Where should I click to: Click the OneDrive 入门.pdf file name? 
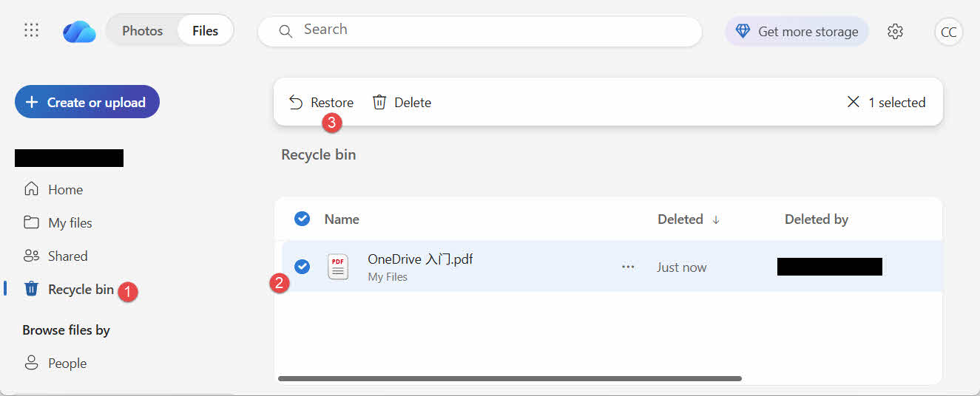[420, 259]
